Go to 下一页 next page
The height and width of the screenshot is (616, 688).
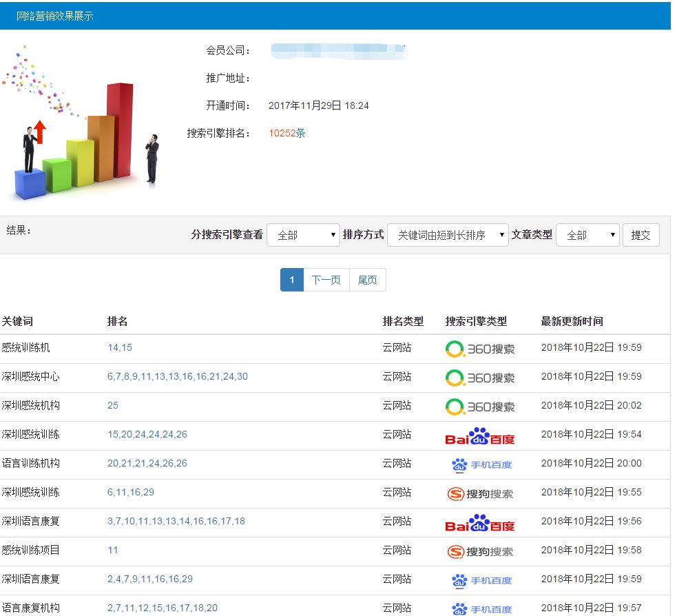(326, 280)
